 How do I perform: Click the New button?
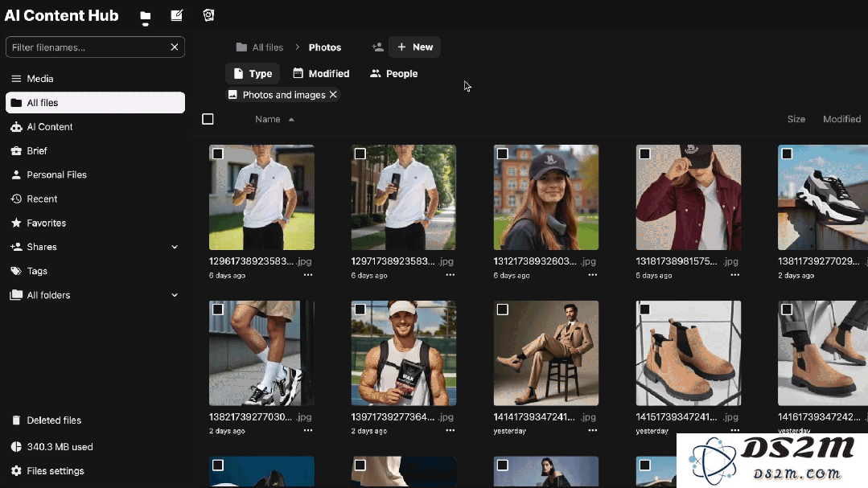coord(414,47)
